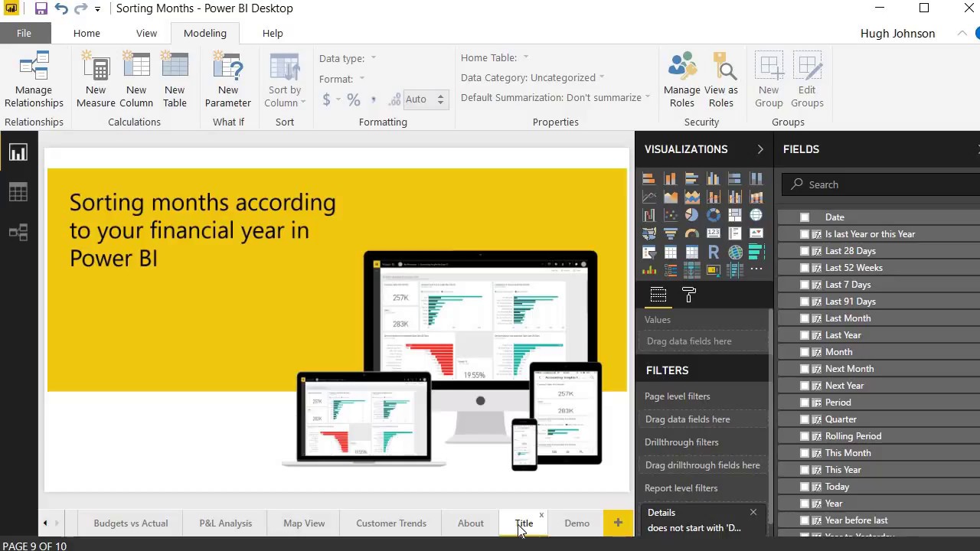Screen dimensions: 980x551
Task: Open Relationships model view in sidebar
Action: 18,232
